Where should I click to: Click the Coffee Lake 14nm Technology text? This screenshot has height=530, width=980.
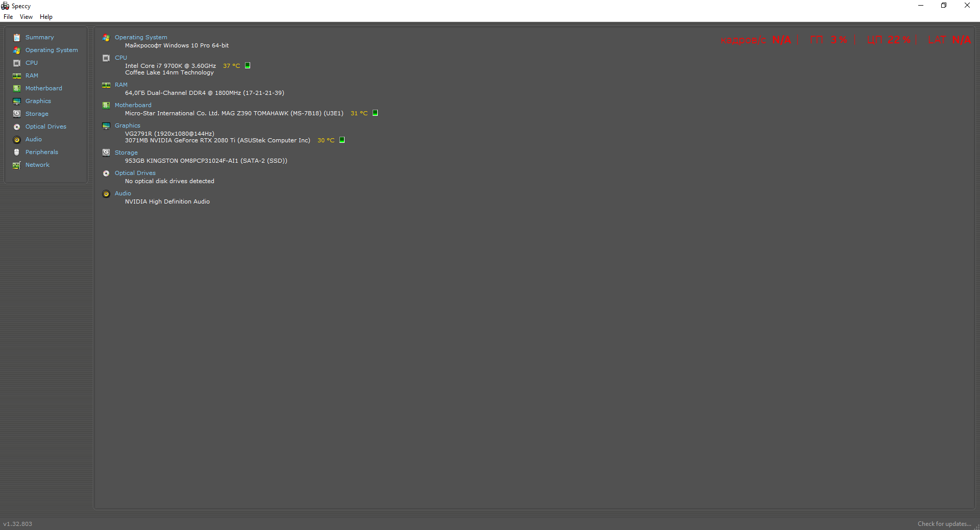[169, 72]
